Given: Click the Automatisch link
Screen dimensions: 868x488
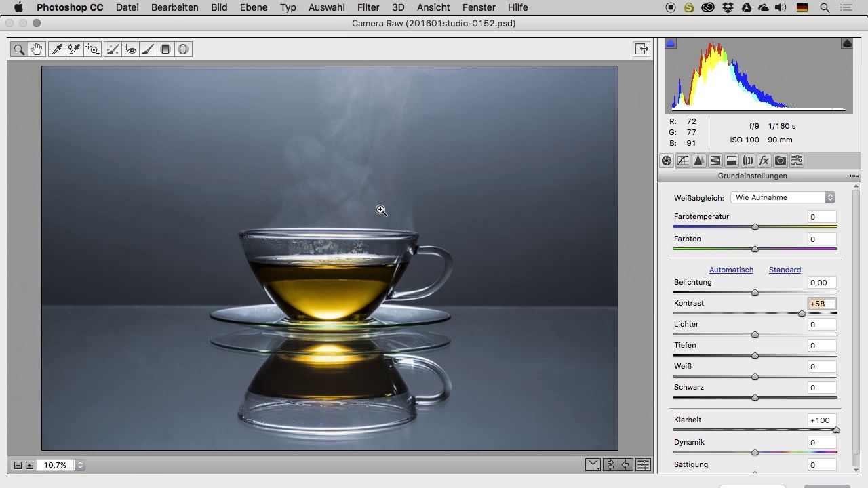Looking at the screenshot, I should [731, 270].
